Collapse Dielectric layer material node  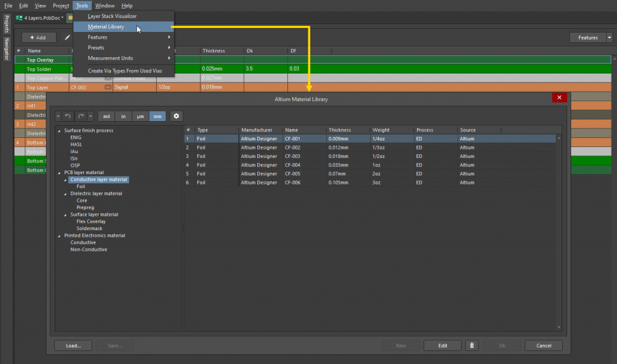click(65, 193)
